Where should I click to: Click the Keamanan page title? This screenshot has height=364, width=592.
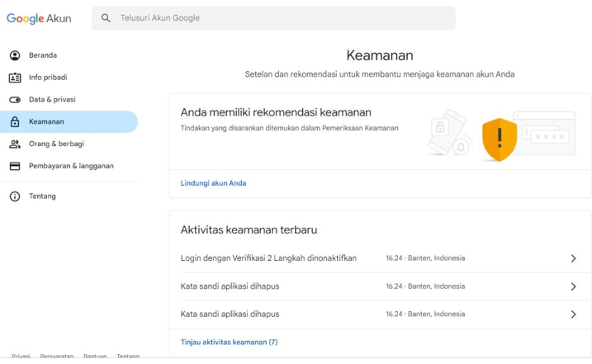pyautogui.click(x=380, y=55)
